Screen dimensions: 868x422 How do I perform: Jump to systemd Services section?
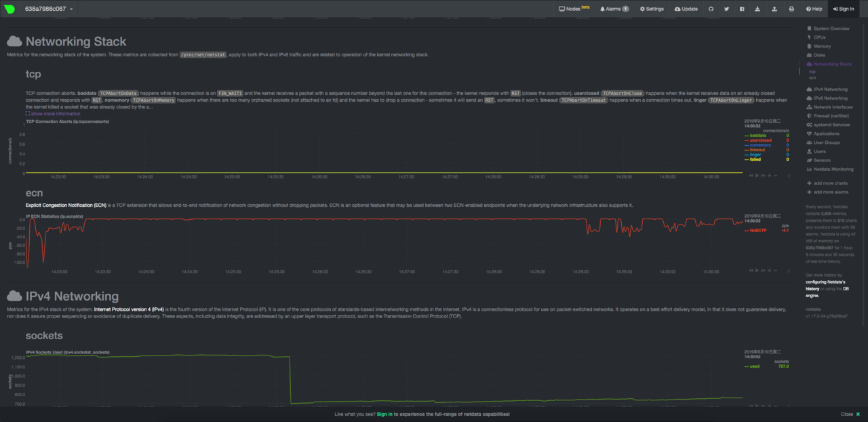[828, 125]
